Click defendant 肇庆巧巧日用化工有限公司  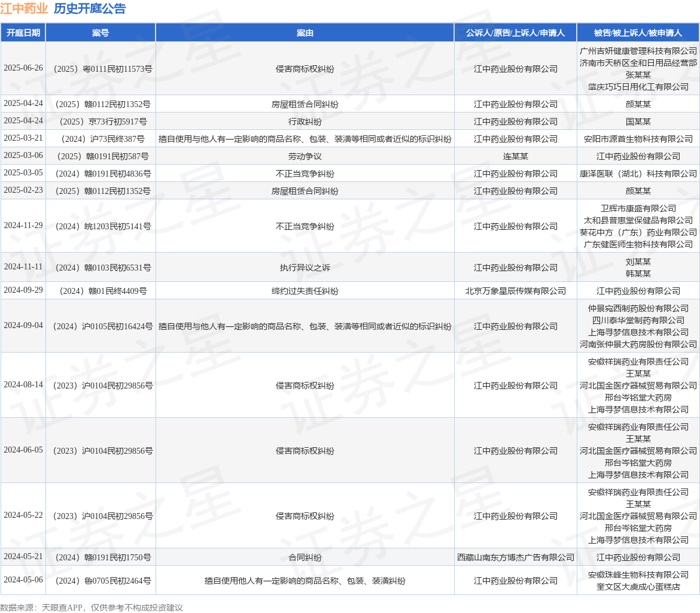pos(638,87)
